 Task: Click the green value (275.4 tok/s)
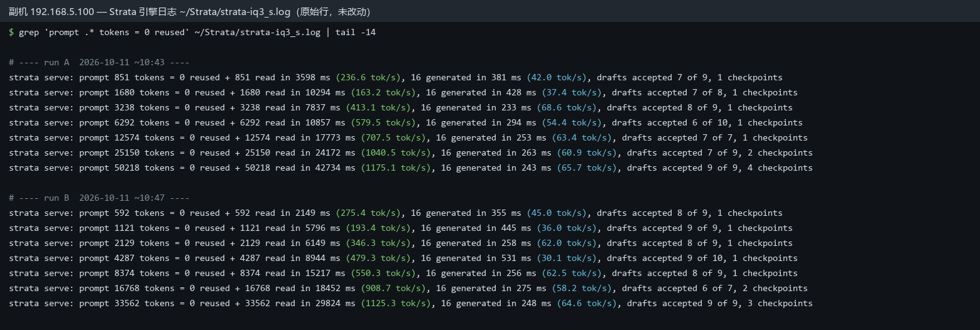coord(368,213)
